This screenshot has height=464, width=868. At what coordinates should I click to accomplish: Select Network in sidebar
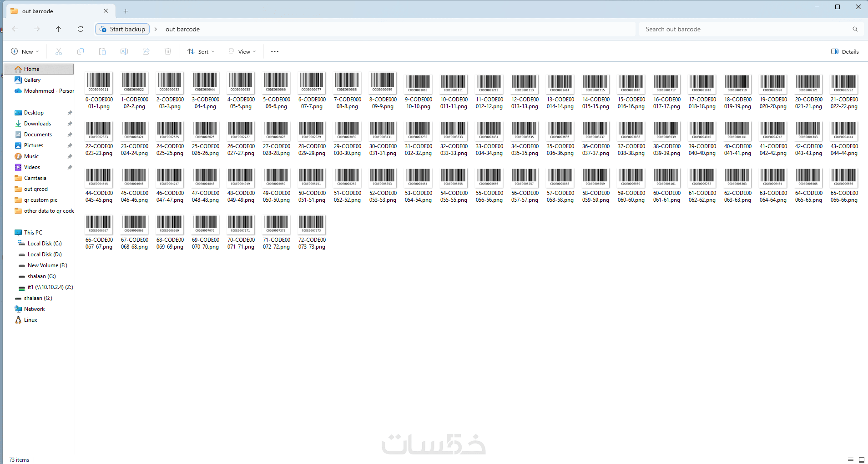pyautogui.click(x=34, y=309)
